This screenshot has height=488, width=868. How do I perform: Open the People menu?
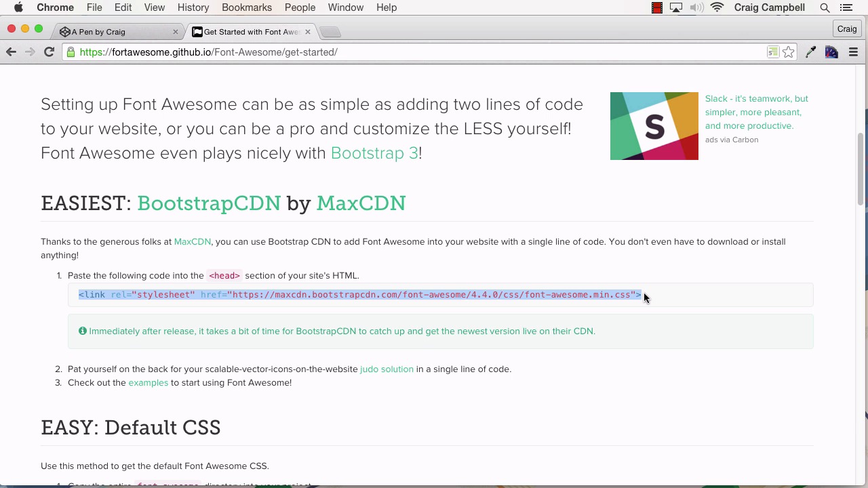[300, 7]
